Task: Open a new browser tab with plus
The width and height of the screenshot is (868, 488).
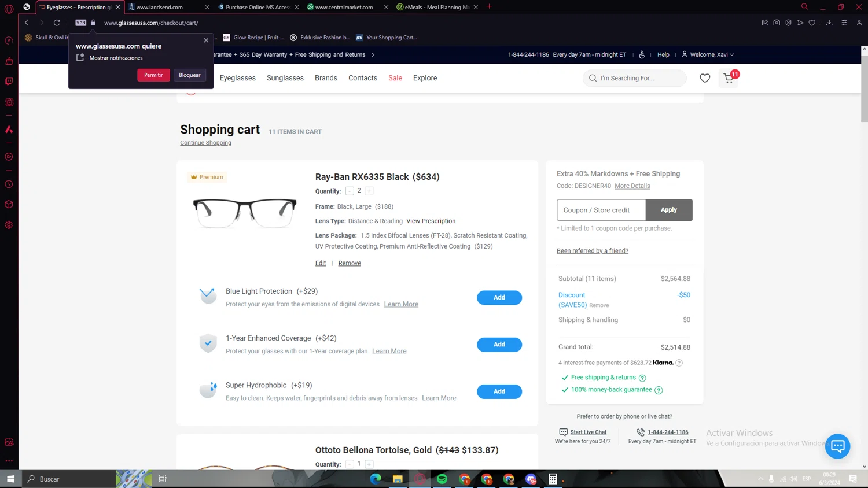Action: click(x=490, y=6)
